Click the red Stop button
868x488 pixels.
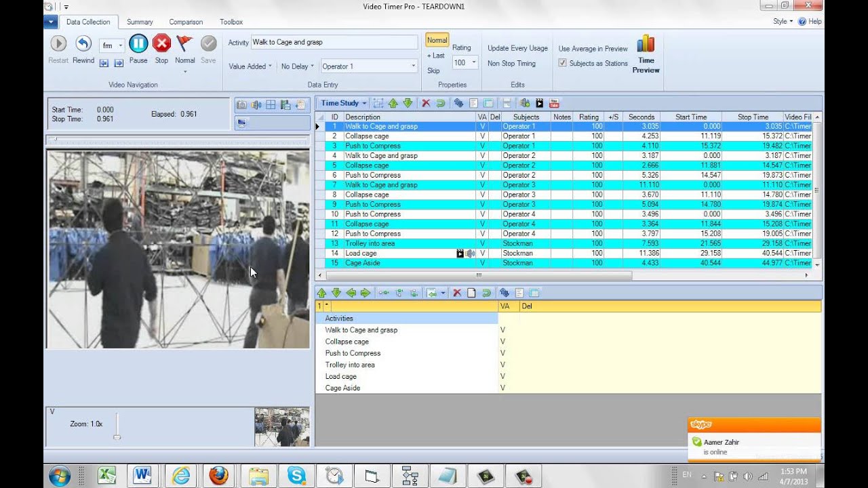click(161, 45)
